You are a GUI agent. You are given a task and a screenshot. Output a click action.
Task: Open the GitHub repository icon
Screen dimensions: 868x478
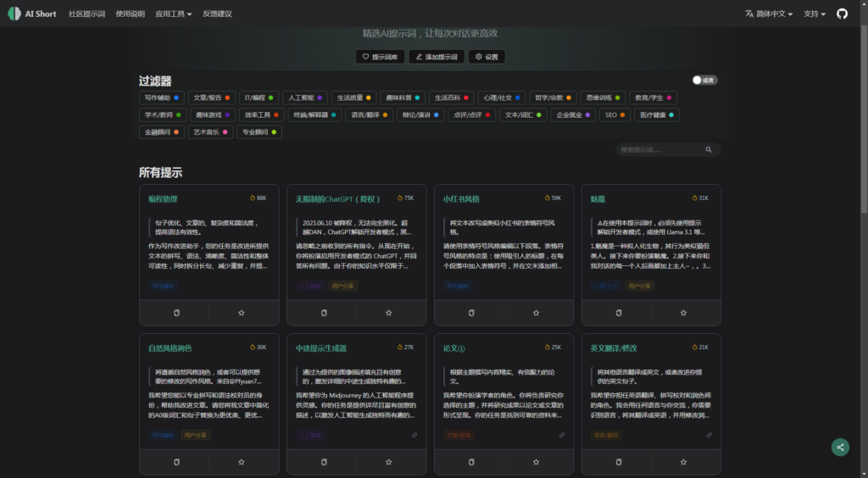[x=842, y=14]
